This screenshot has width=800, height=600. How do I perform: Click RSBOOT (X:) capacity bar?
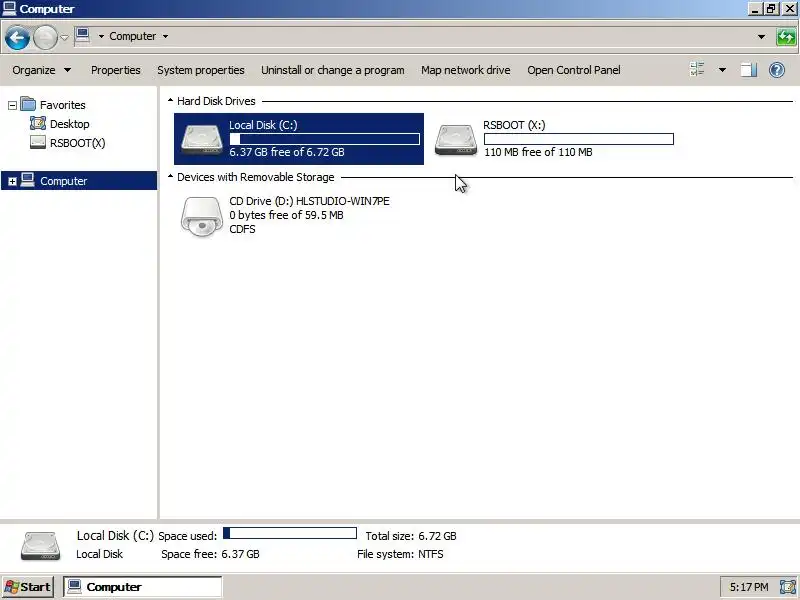click(579, 139)
